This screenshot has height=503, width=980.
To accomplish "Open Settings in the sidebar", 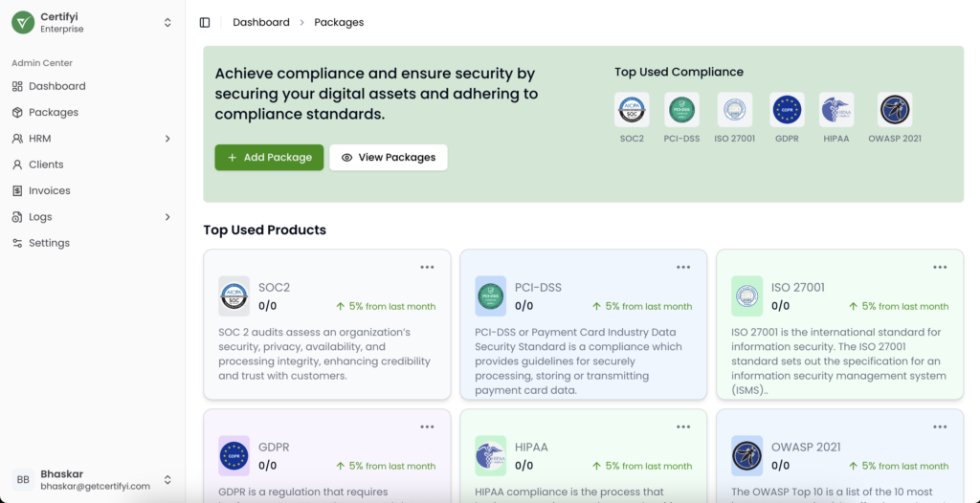I will coord(93,243).
